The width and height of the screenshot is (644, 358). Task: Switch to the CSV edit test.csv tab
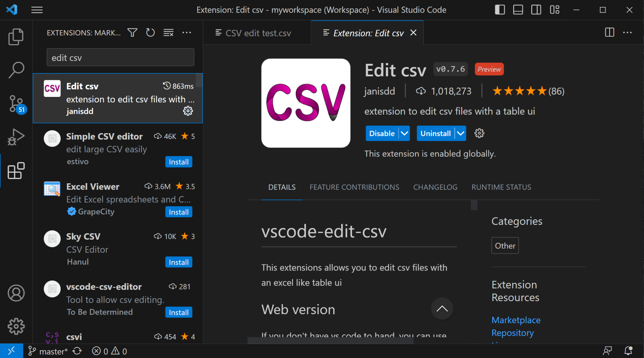(x=258, y=33)
